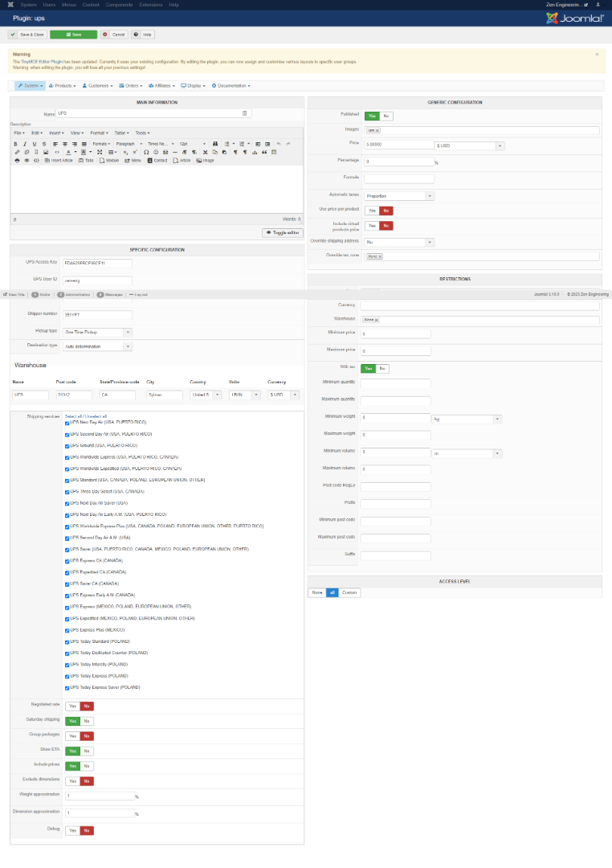This screenshot has width=612, height=868.
Task: Set Negotiated rate to Yes
Action: coord(72,706)
